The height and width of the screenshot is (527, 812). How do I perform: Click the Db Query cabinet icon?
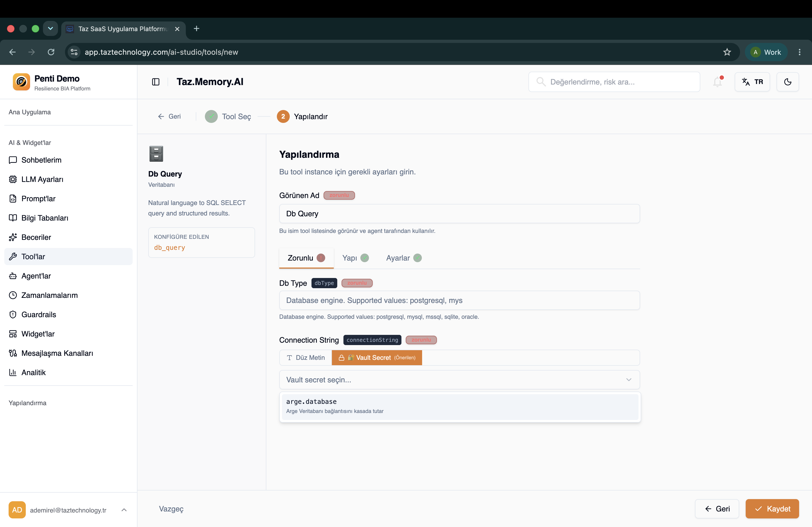(156, 154)
